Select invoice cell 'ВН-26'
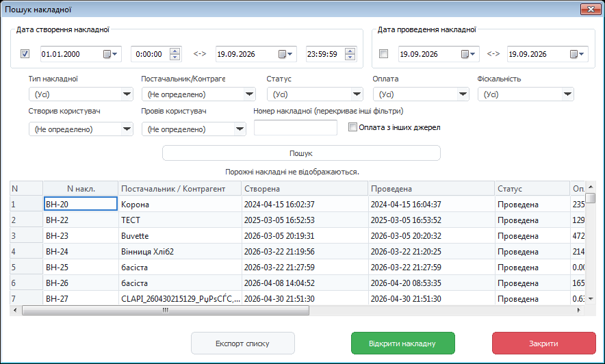The width and height of the screenshot is (605, 364). pyautogui.click(x=81, y=283)
